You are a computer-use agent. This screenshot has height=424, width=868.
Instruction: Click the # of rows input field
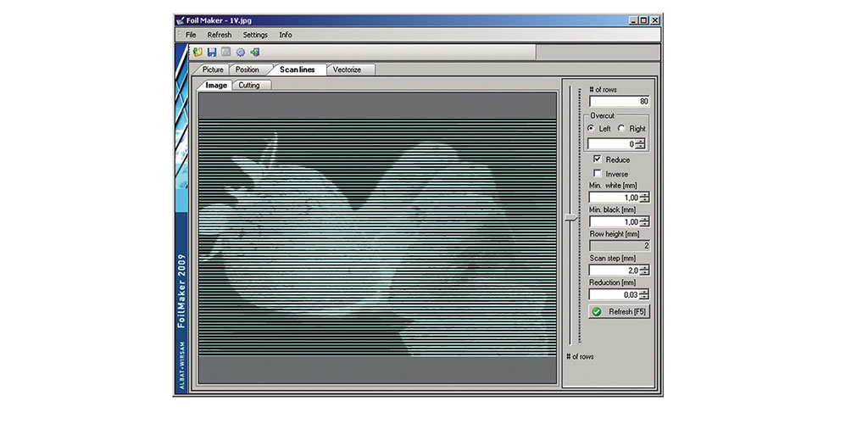619,101
